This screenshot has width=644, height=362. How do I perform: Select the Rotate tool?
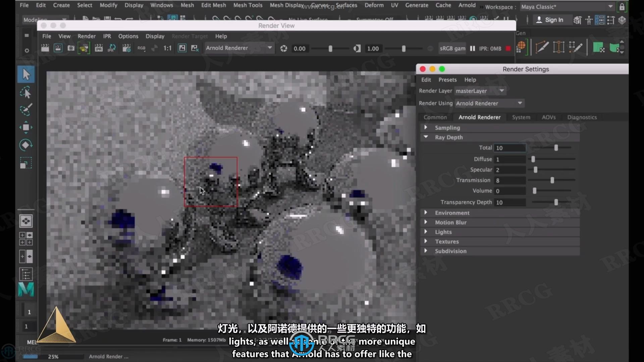click(x=26, y=145)
